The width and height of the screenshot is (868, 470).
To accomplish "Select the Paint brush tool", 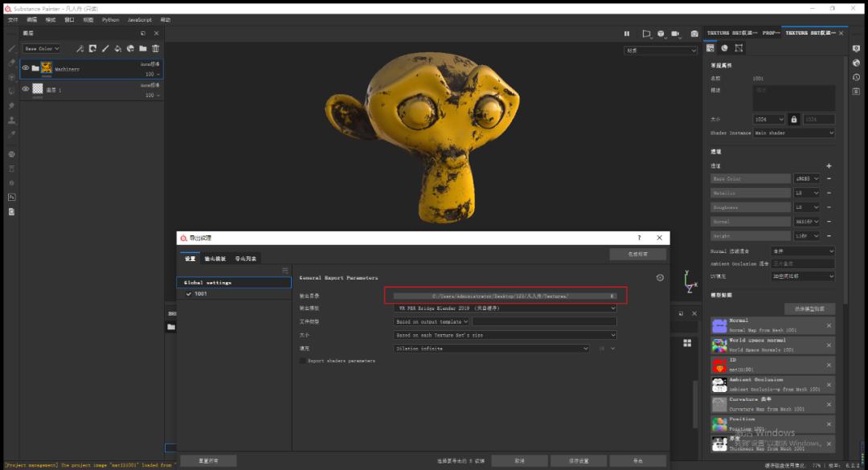I will [10, 48].
